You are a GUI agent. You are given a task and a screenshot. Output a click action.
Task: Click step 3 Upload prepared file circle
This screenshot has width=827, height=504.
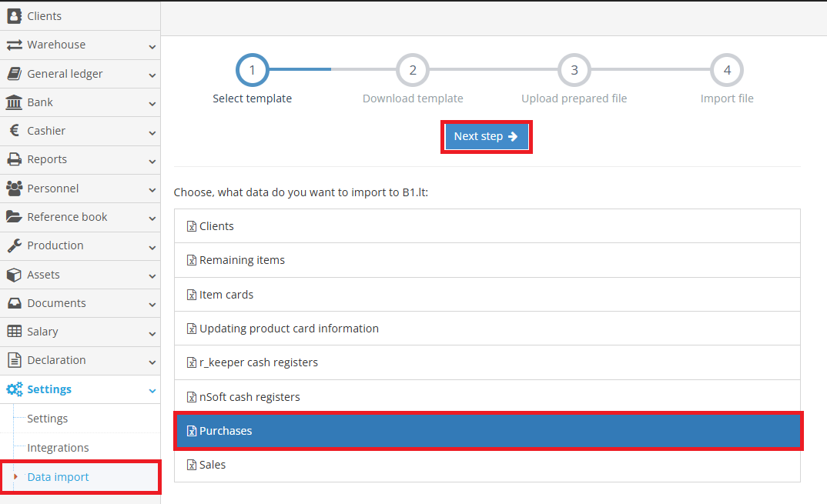pos(574,69)
